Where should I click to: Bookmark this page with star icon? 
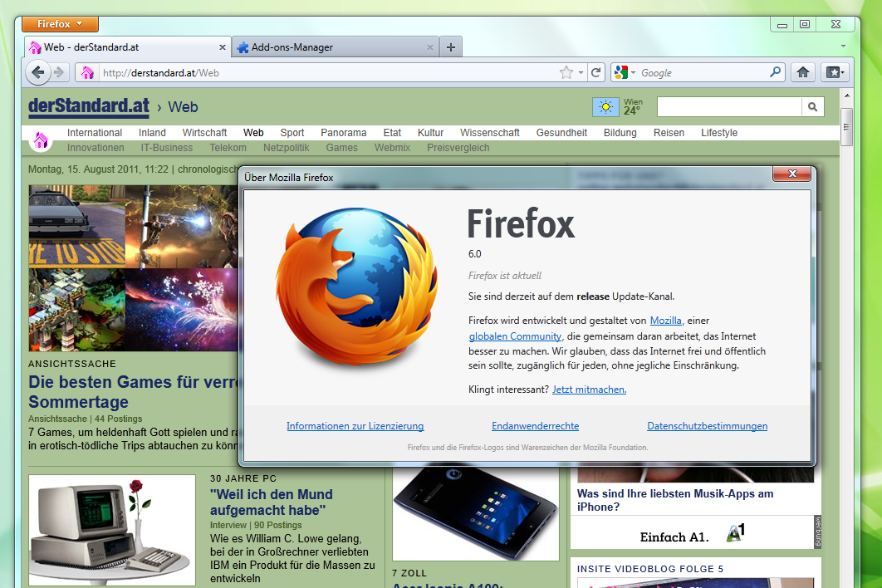tap(566, 72)
